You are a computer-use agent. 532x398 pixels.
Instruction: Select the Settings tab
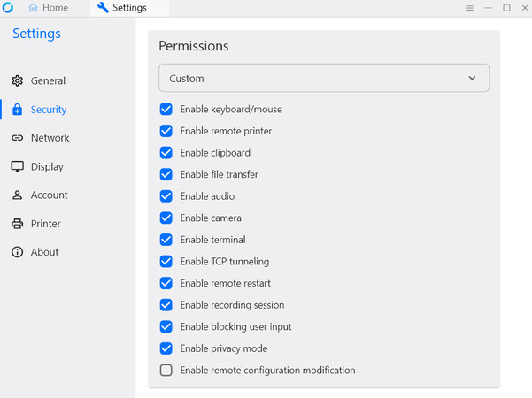[x=122, y=7]
